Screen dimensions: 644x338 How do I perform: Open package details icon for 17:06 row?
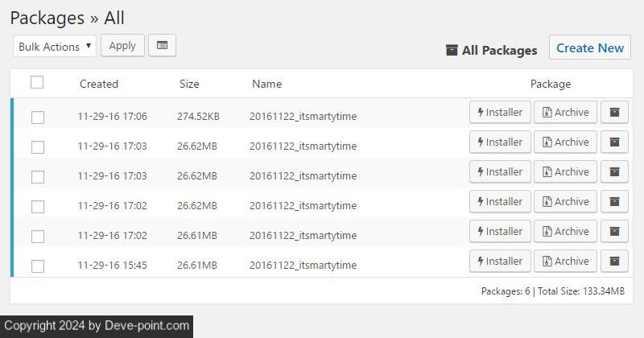pos(614,112)
